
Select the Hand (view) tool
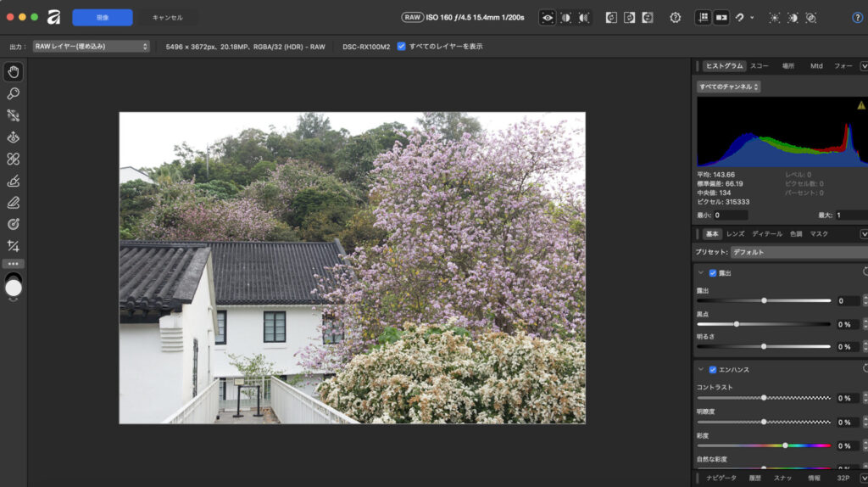(x=14, y=72)
